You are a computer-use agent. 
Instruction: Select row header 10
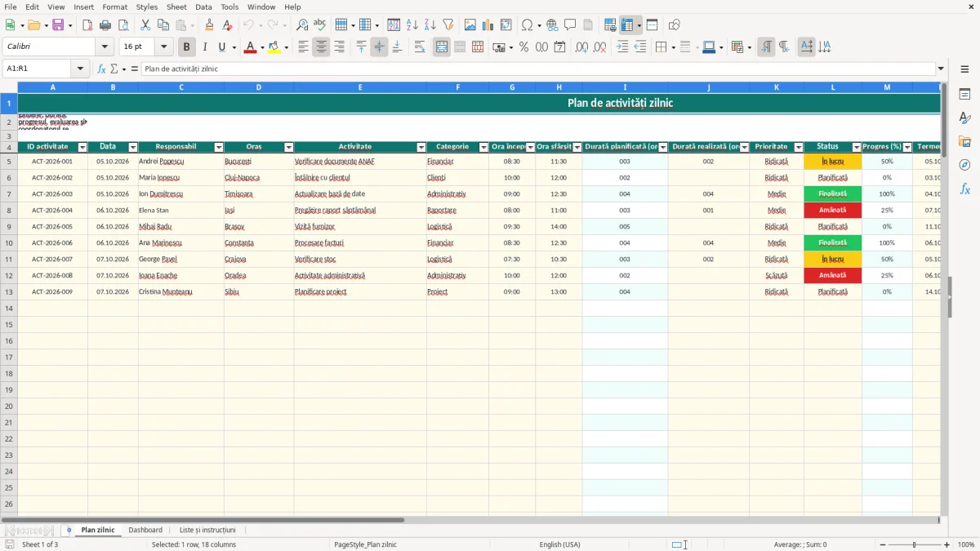[9, 242]
